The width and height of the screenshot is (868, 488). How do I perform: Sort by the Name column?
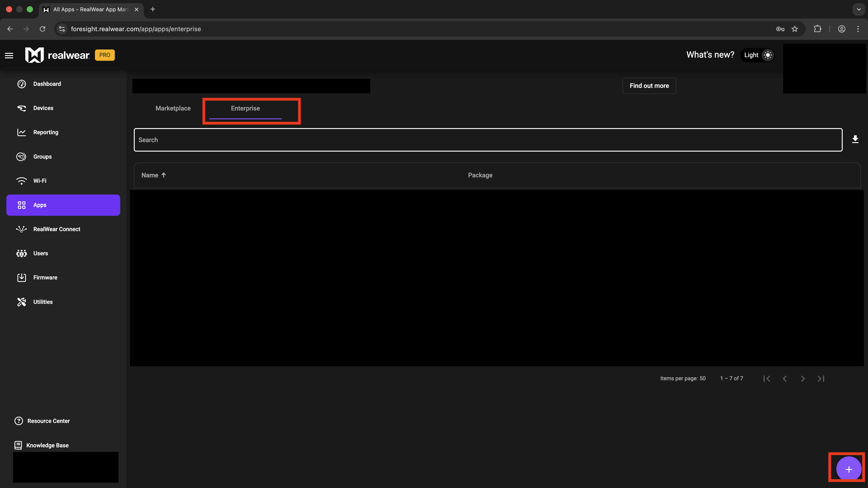154,175
